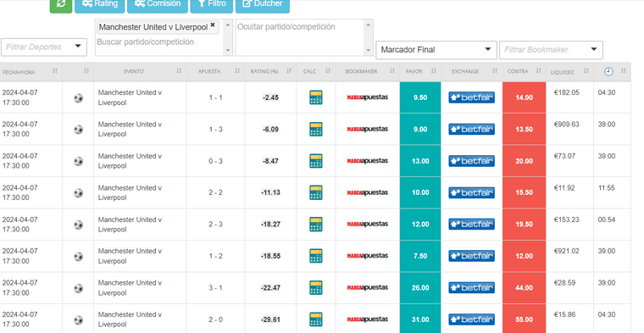Sort by the FECHA/HORA column
The width and height of the screenshot is (644, 333).
(x=31, y=72)
